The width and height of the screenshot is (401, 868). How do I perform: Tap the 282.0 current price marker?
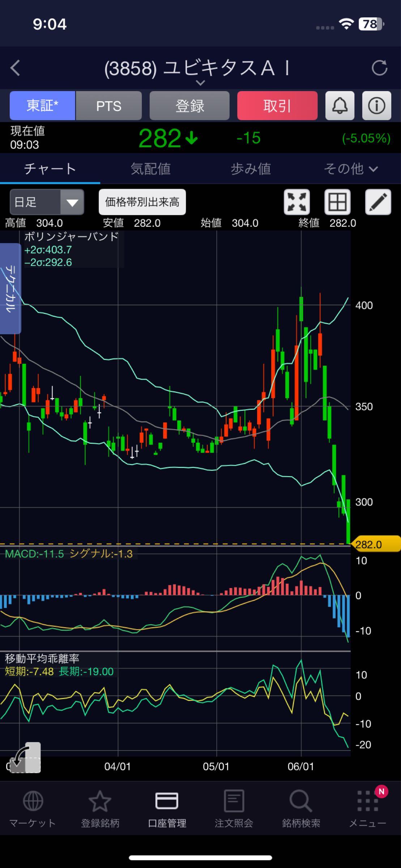tap(376, 544)
